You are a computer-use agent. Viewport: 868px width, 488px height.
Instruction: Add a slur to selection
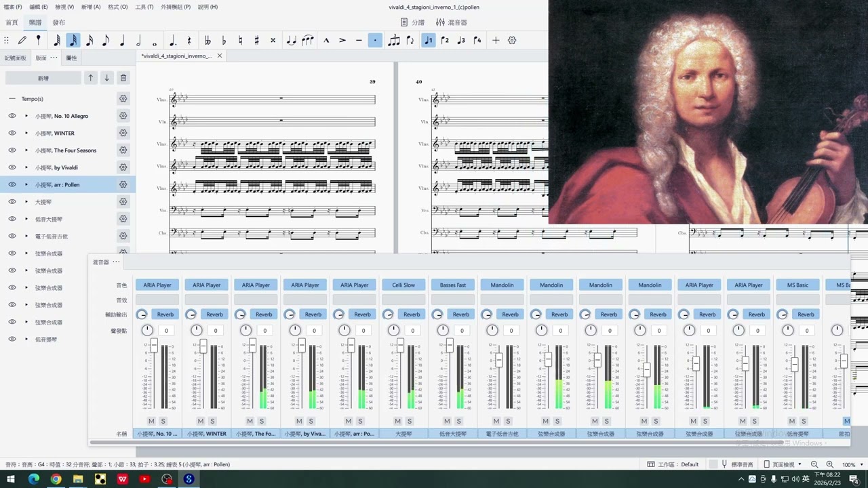308,41
